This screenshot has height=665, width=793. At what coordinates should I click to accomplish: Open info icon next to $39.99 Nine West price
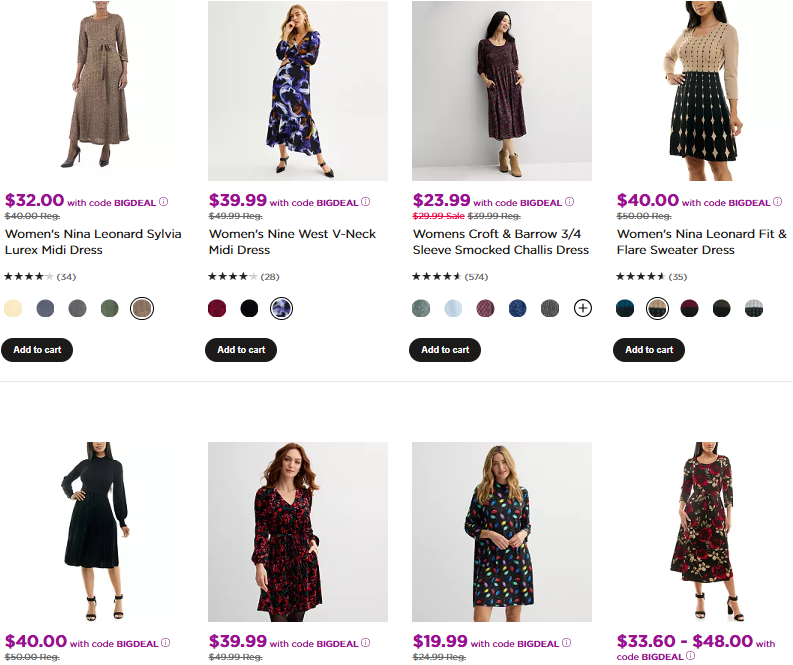point(367,202)
